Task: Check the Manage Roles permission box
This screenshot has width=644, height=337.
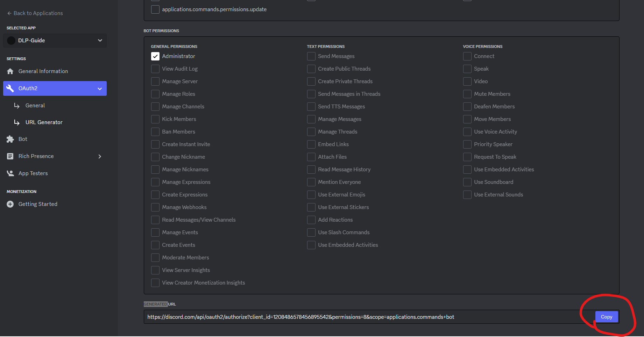Action: (155, 94)
